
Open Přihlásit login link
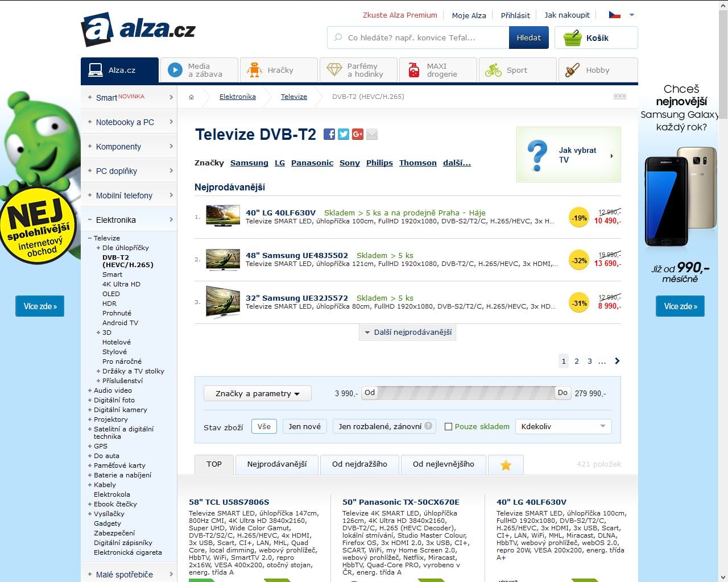[x=515, y=15]
